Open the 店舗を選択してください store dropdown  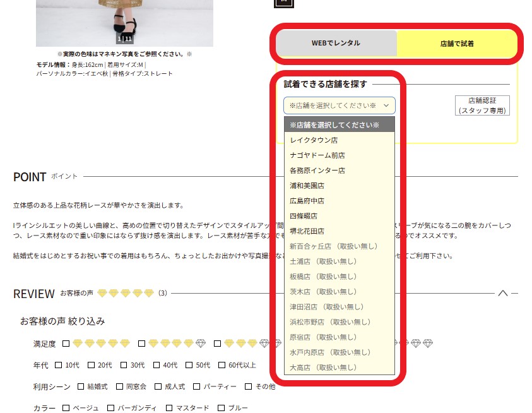(x=339, y=105)
